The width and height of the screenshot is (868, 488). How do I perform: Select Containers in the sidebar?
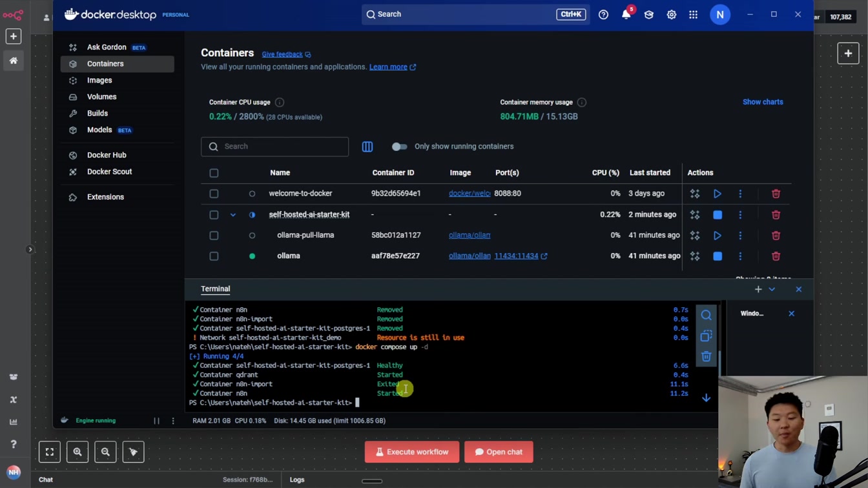point(117,64)
